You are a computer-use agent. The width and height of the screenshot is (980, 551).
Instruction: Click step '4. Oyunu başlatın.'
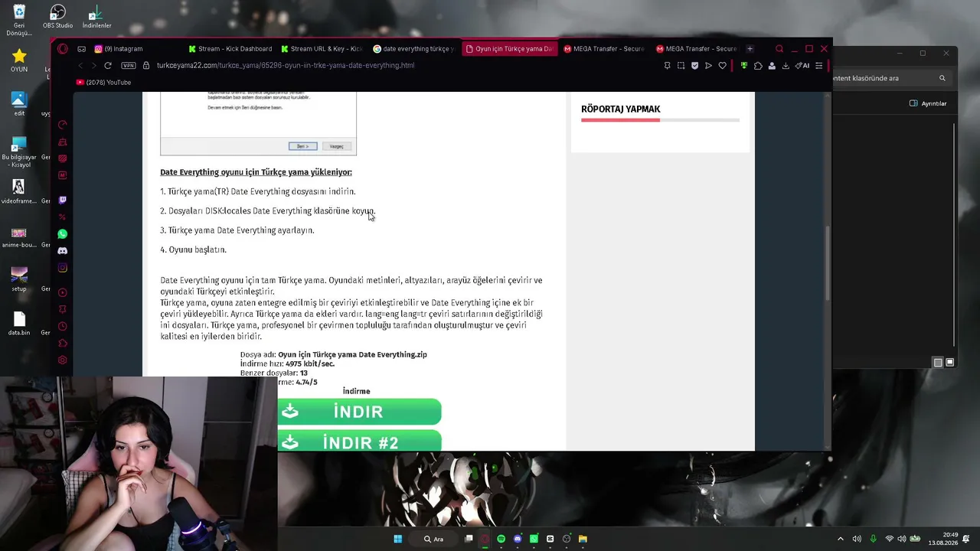(x=193, y=249)
